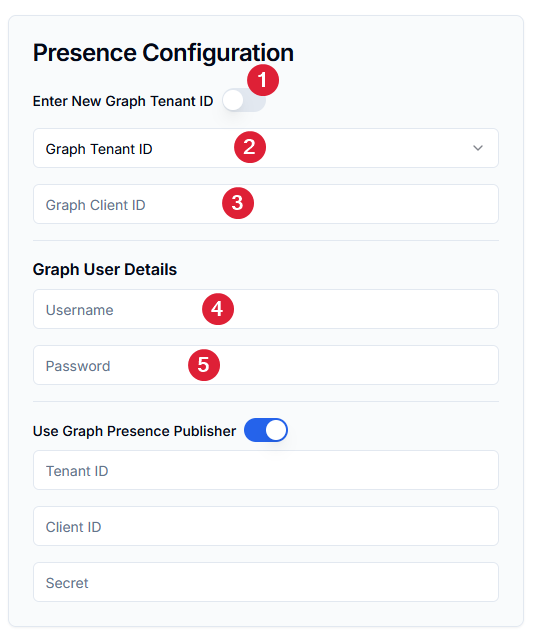Turn off Use Graph Presence Publisher switch

pyautogui.click(x=266, y=430)
